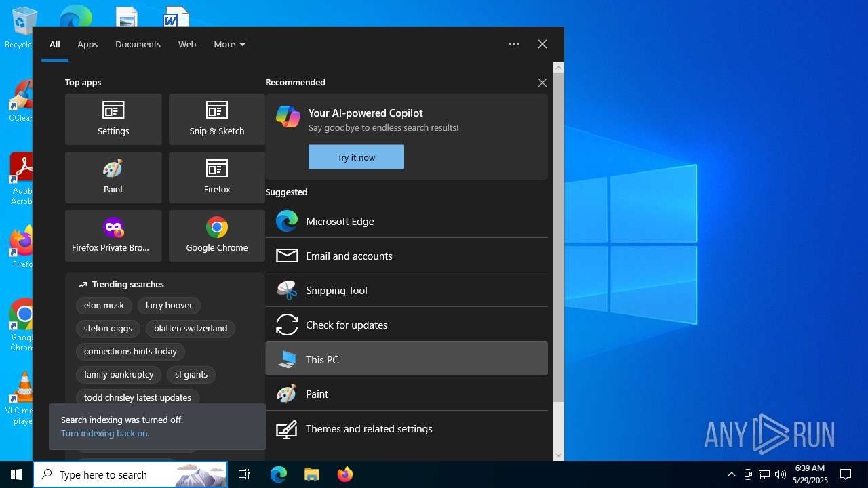Screen dimensions: 868x488
Task: Click the search panel scrollbar thumb
Action: click(559, 237)
